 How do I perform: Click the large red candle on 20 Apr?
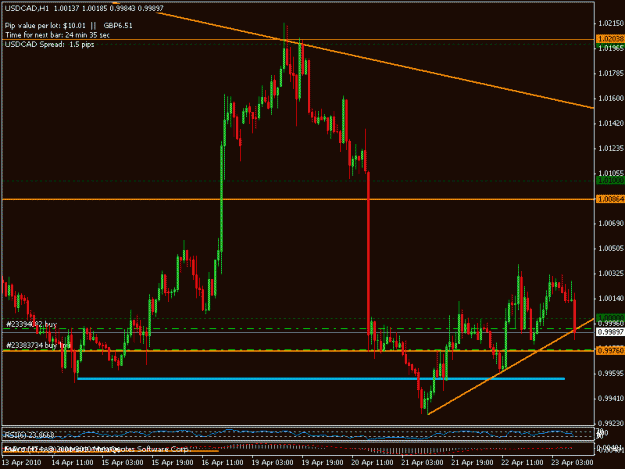tap(368, 255)
